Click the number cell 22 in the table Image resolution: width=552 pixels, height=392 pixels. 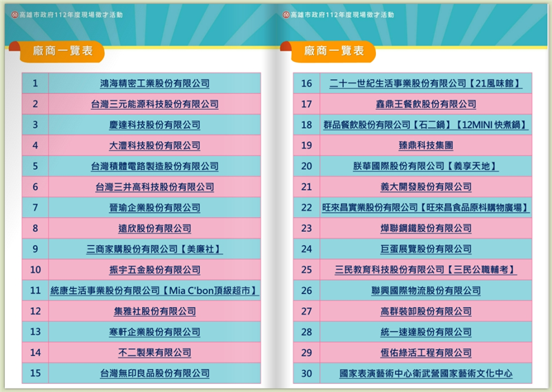pos(306,208)
